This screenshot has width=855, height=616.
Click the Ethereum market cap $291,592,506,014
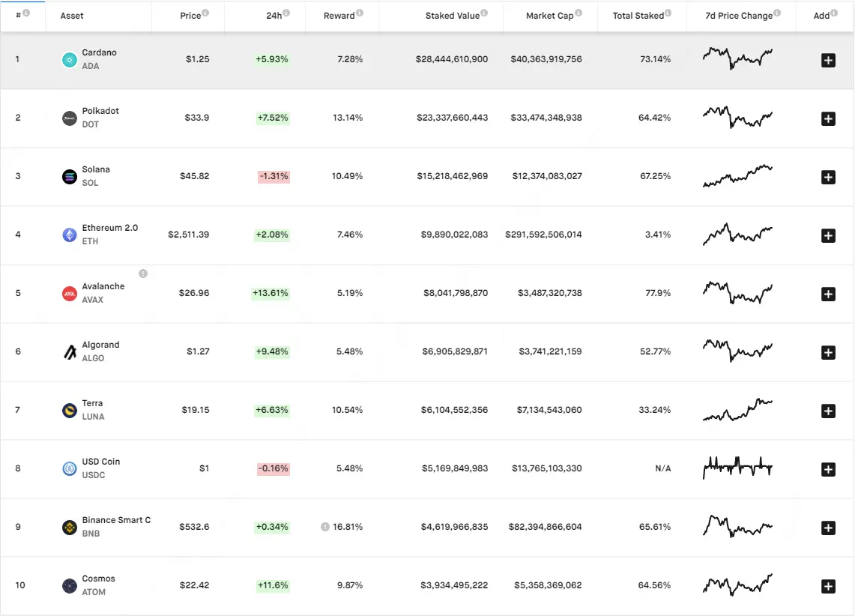[x=543, y=235]
